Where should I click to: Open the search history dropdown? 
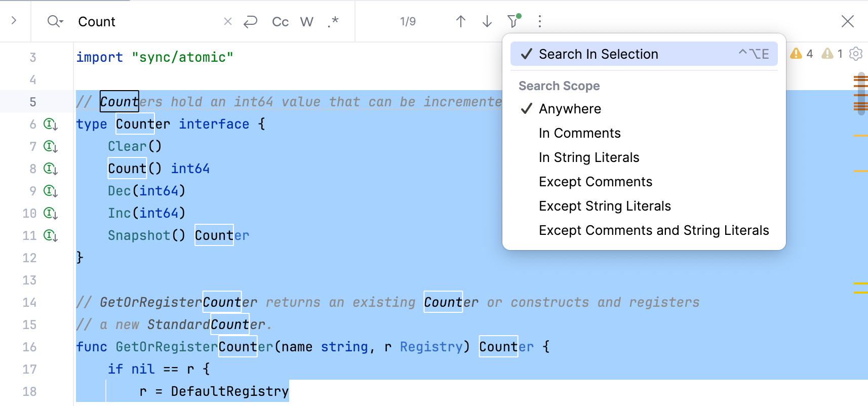click(x=55, y=21)
